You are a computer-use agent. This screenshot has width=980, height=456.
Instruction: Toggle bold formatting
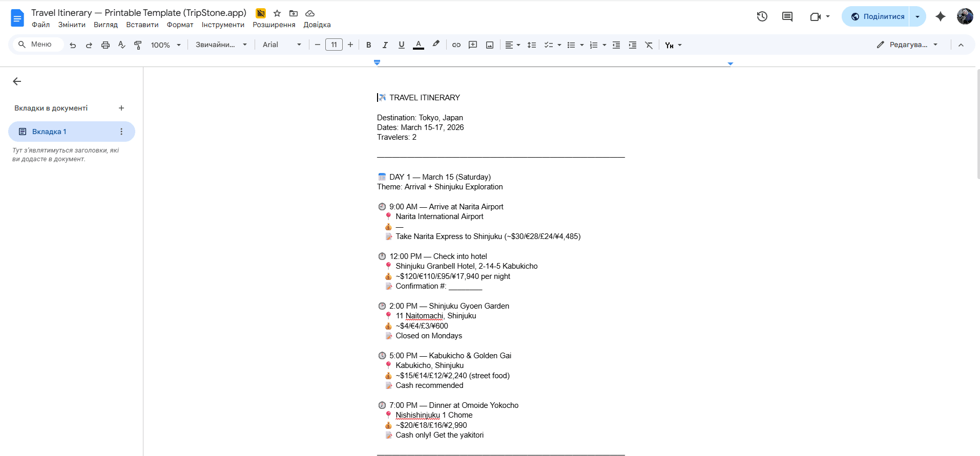(x=368, y=45)
